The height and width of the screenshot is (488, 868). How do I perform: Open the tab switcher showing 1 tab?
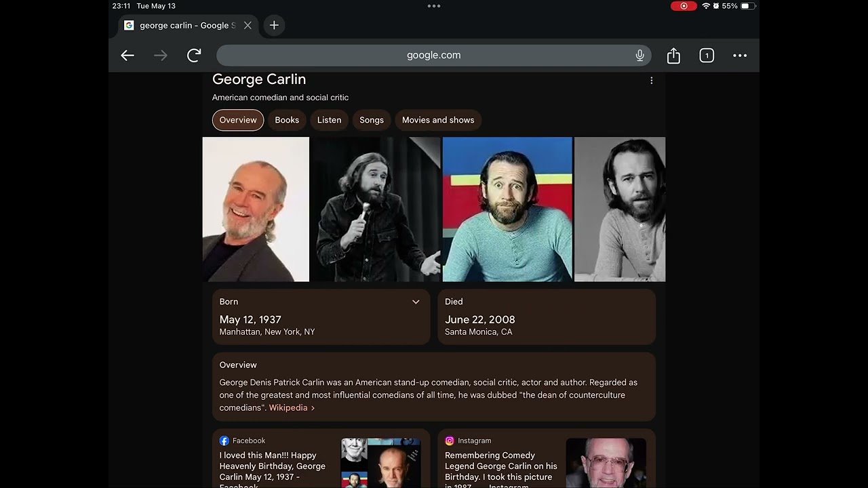point(707,56)
